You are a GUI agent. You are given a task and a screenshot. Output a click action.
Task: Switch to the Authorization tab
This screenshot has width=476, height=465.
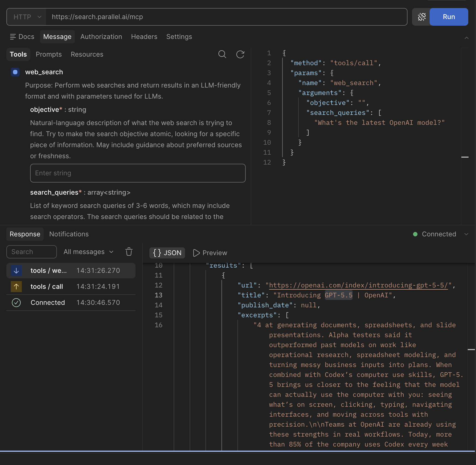pyautogui.click(x=101, y=37)
